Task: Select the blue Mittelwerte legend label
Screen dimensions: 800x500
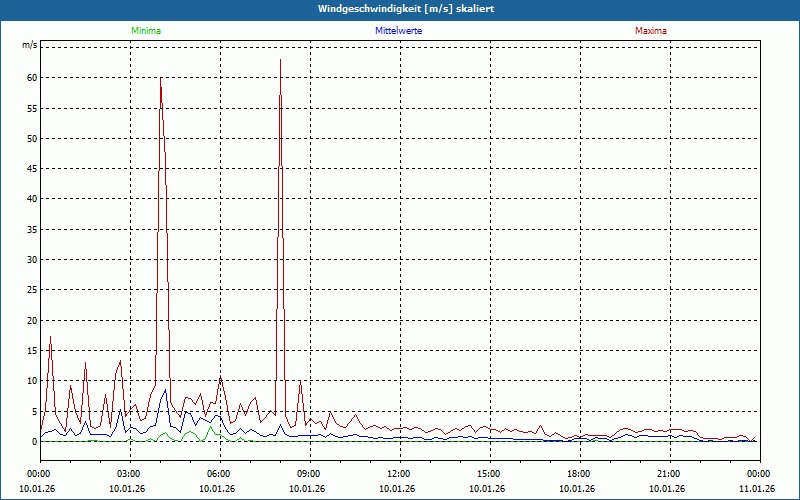Action: click(x=398, y=31)
